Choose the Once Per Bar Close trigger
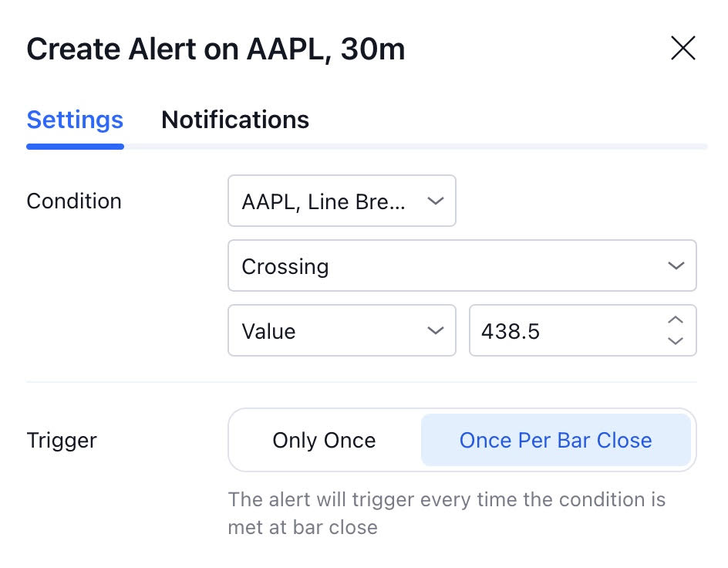The image size is (728, 568). 555,441
